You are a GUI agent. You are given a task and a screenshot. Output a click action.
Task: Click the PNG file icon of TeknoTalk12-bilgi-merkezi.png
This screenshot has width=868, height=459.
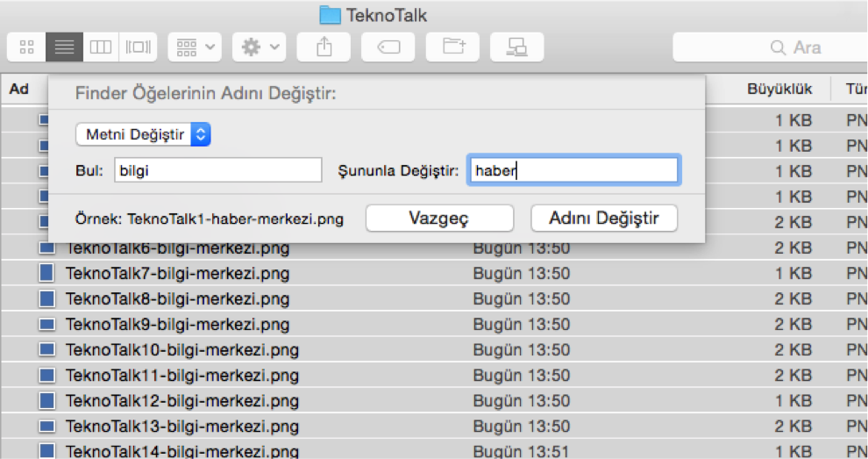point(47,400)
